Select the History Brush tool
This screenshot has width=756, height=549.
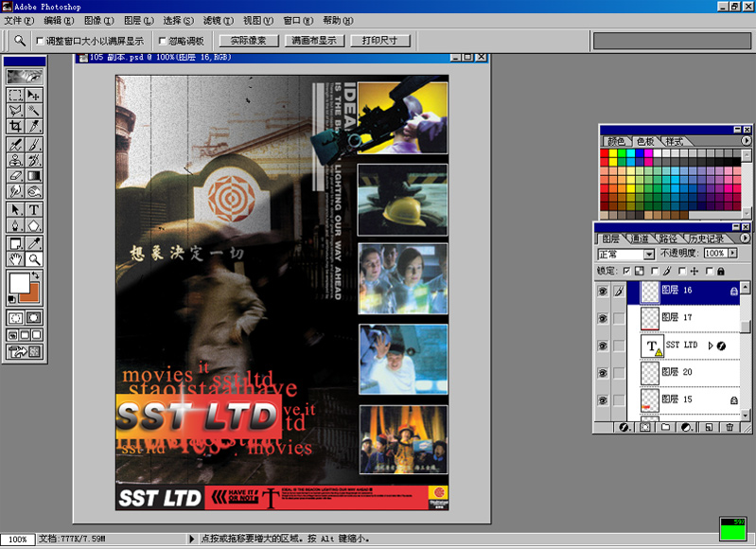[34, 160]
